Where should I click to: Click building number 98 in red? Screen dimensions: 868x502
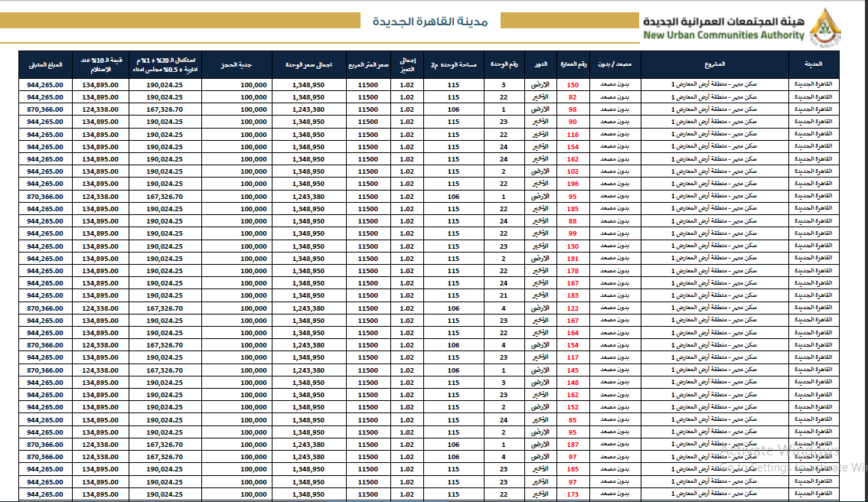coord(573,109)
